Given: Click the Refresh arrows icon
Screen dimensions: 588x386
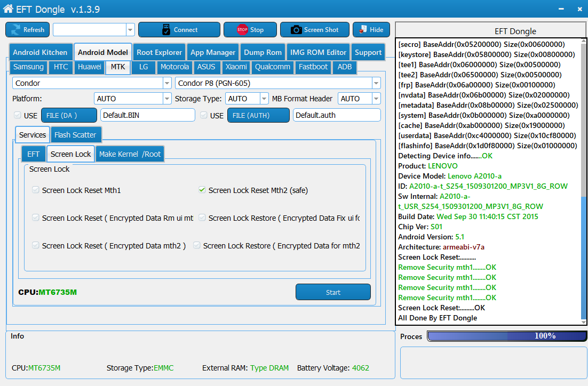Looking at the screenshot, I should pyautogui.click(x=16, y=30).
